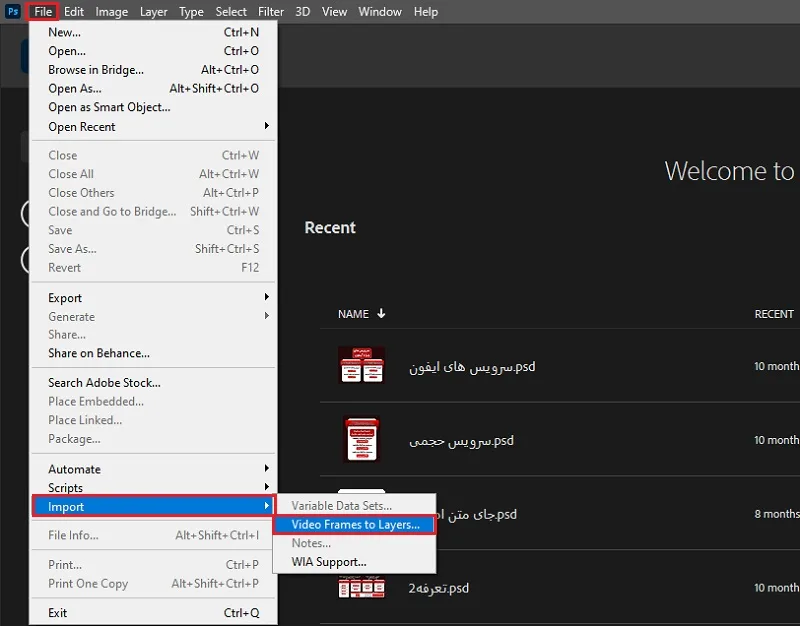Click the Print... menu entry
This screenshot has height=626, width=800.
click(154, 565)
